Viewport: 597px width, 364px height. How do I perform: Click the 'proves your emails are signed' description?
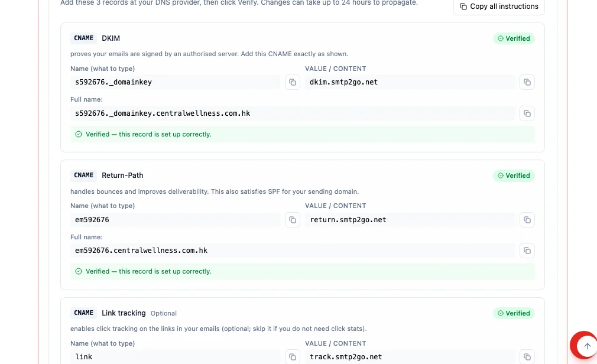pyautogui.click(x=209, y=54)
